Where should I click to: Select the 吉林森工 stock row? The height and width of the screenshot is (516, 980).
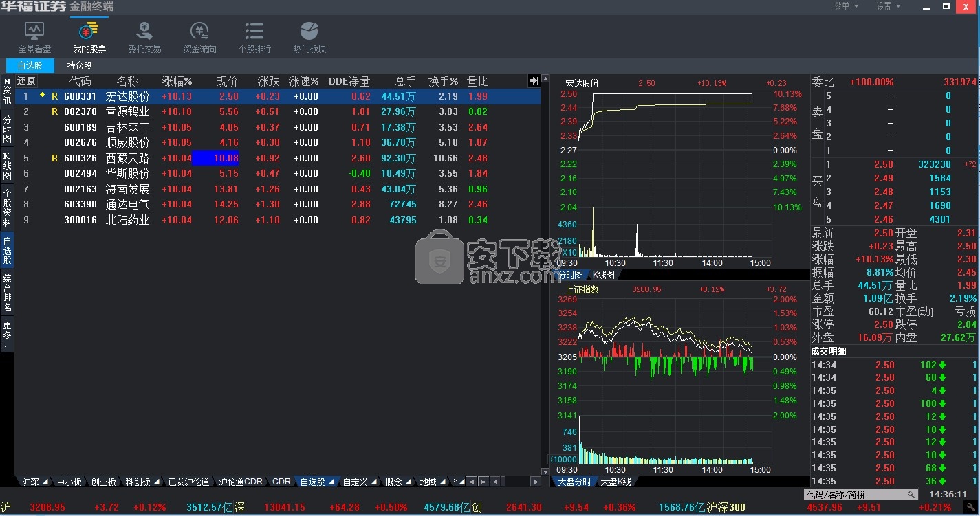(x=278, y=128)
